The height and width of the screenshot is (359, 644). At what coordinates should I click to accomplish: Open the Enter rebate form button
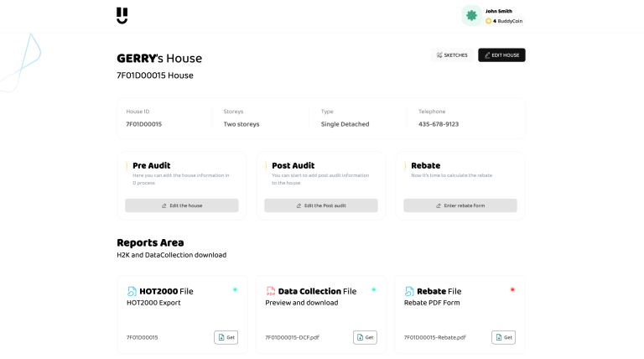pyautogui.click(x=460, y=206)
